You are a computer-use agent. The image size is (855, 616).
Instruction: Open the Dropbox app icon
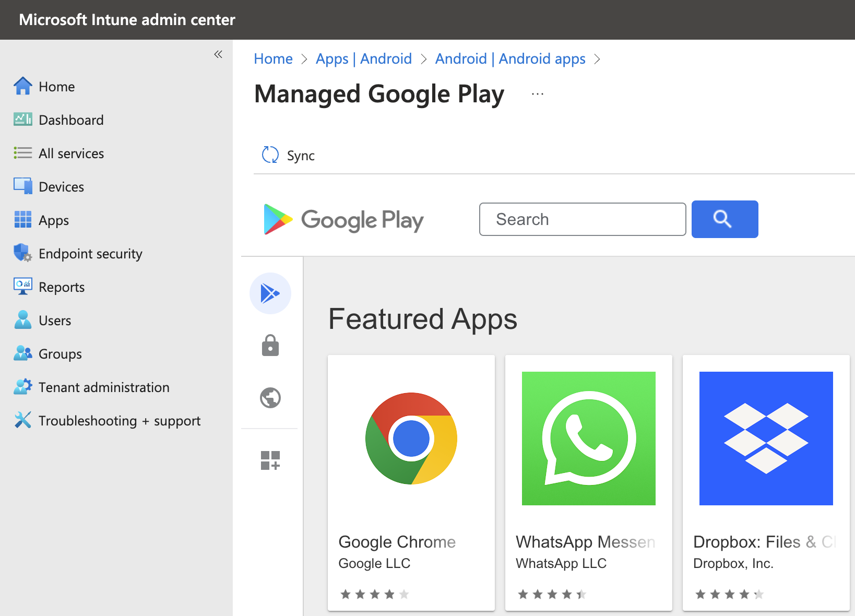(766, 439)
